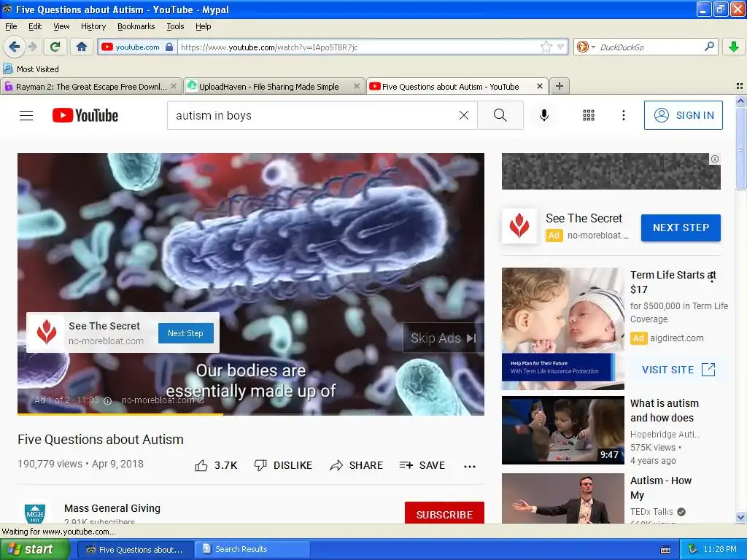Open options for Term Life ad
Viewport: 747px width, 560px height.
click(x=712, y=277)
